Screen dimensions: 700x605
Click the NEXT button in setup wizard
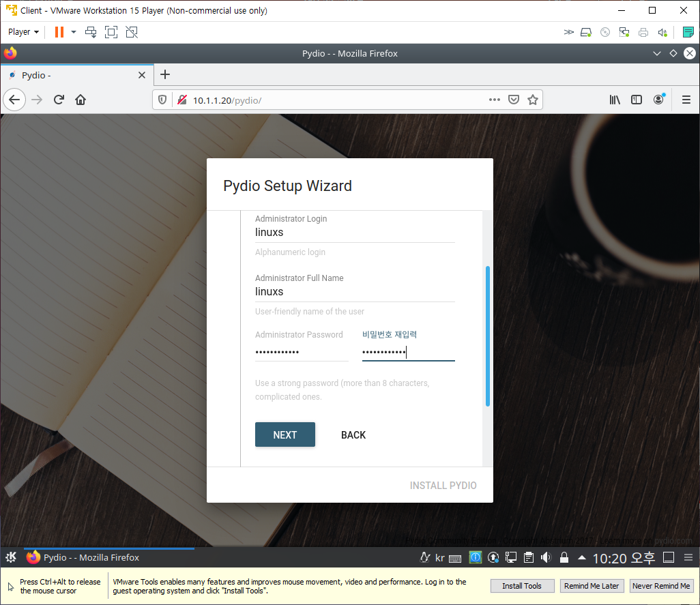285,434
